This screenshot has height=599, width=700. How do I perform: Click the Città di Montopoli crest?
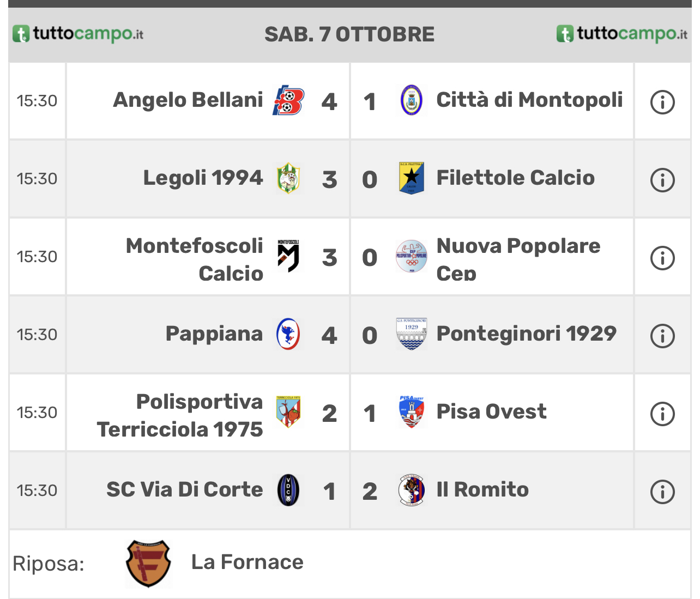pyautogui.click(x=412, y=100)
